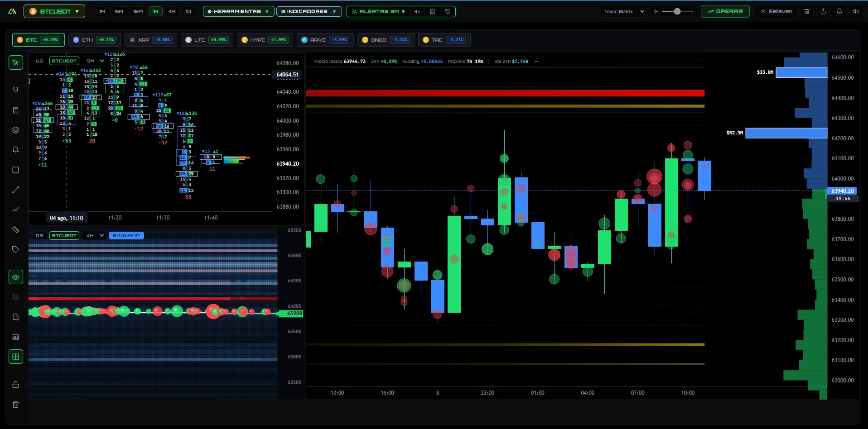Click the dash button after Vol 24h
Image resolution: width=868 pixels, height=429 pixels.
pyautogui.click(x=536, y=62)
